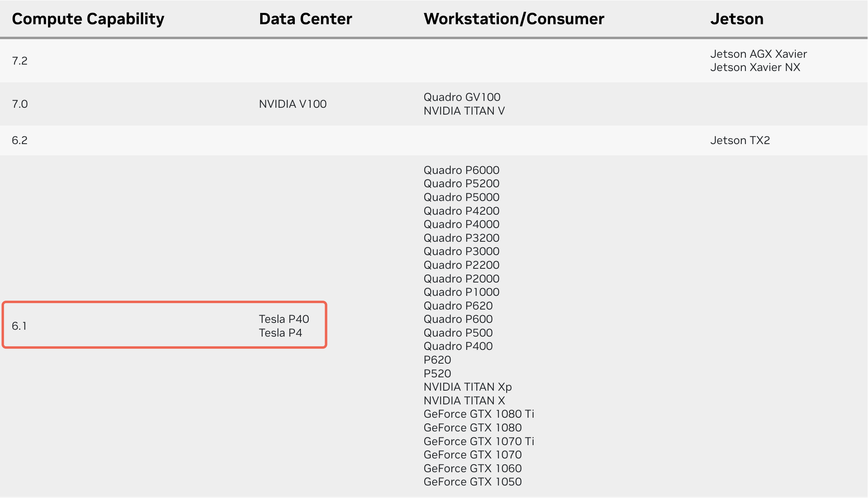The height and width of the screenshot is (498, 868).
Task: Click GeForce GTX 1050 entry
Action: pyautogui.click(x=472, y=481)
